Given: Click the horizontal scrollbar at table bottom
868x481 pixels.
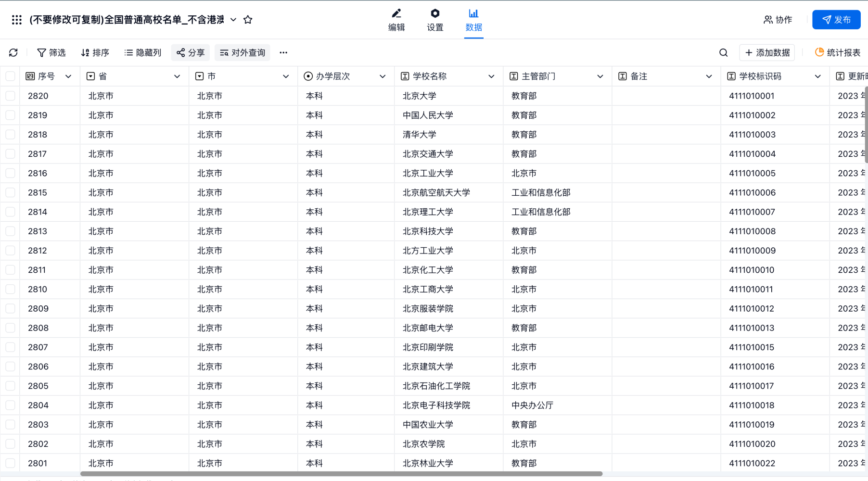Looking at the screenshot, I should 341,474.
